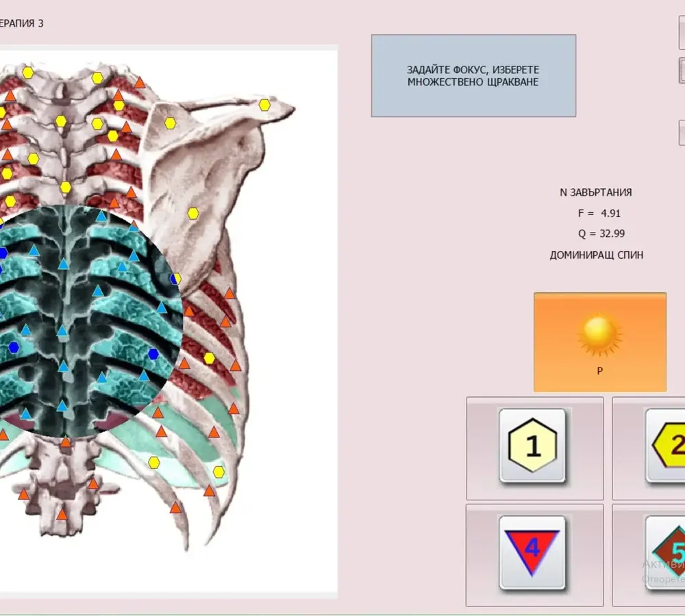The width and height of the screenshot is (685, 616).
Task: Click the orange sun panel labeled P
Action: [600, 342]
